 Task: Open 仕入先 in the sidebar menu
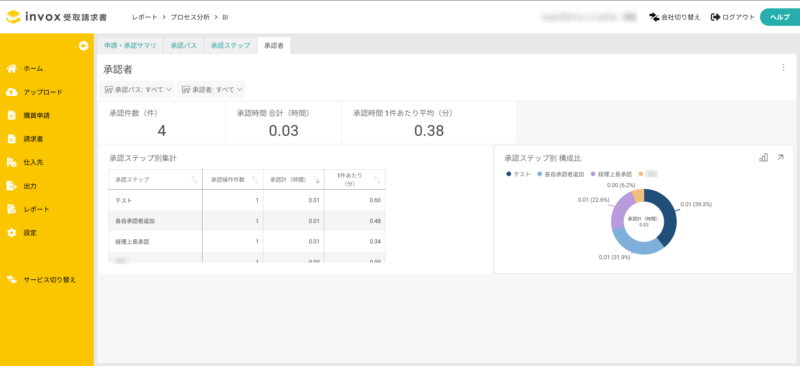point(33,162)
